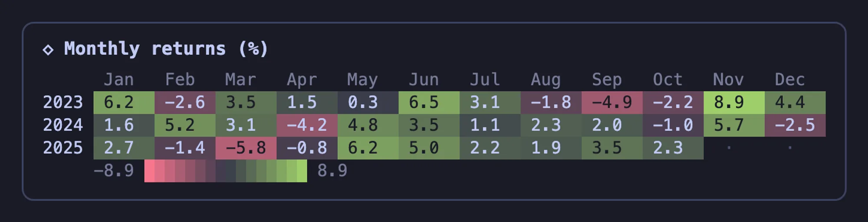
Task: Click the 2023 Jan cell showing 6.2
Action: click(124, 103)
